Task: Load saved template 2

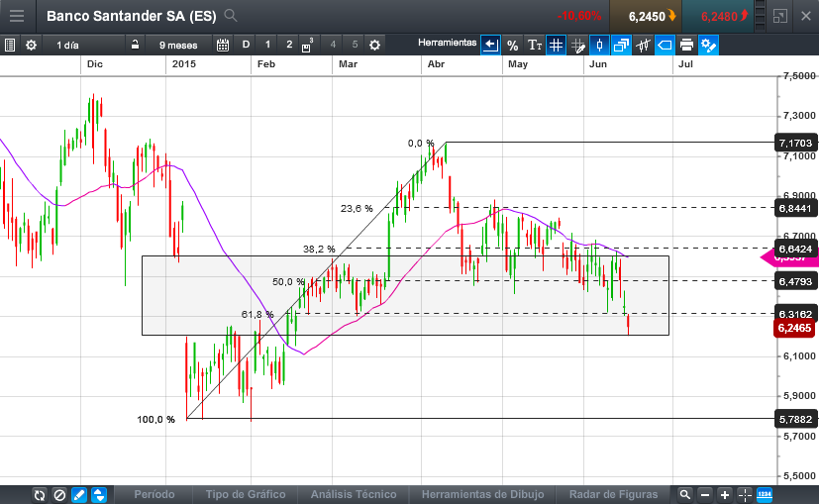Action: 289,45
